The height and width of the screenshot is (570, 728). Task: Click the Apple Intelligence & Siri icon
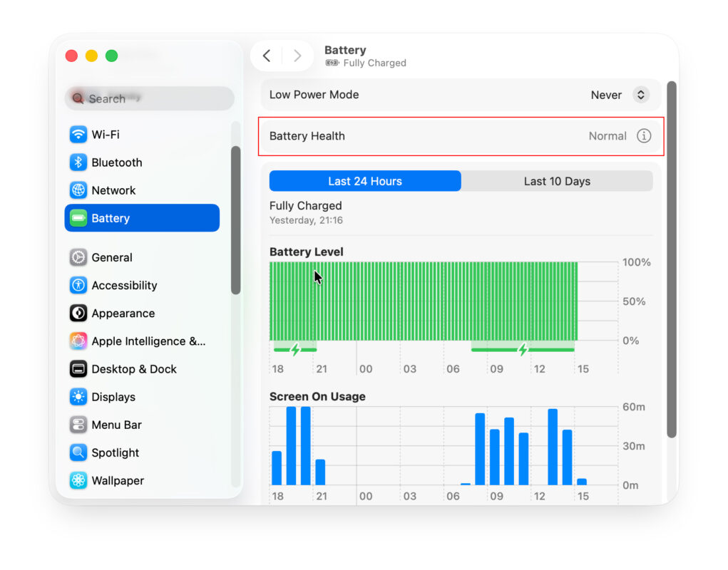(x=78, y=341)
